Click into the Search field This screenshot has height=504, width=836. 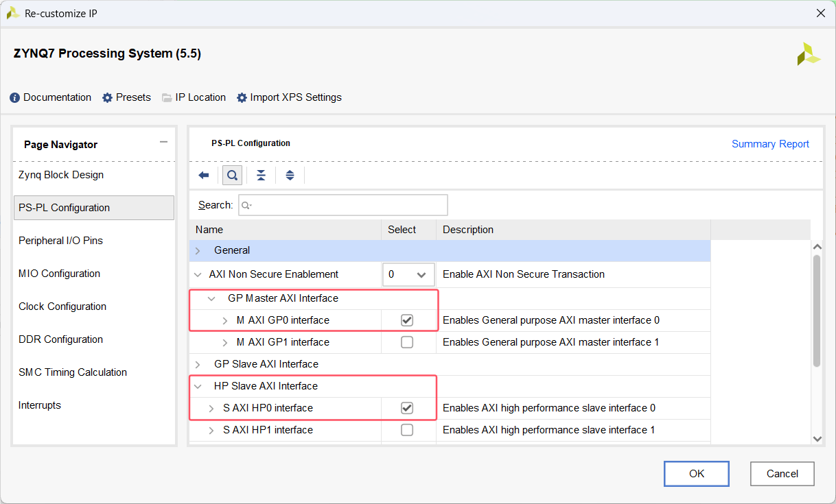(x=343, y=205)
